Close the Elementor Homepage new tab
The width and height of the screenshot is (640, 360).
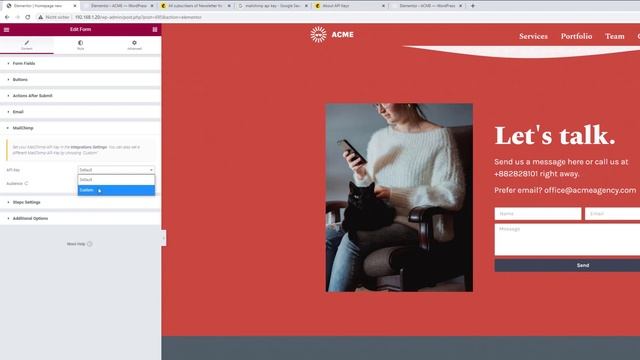(x=75, y=6)
